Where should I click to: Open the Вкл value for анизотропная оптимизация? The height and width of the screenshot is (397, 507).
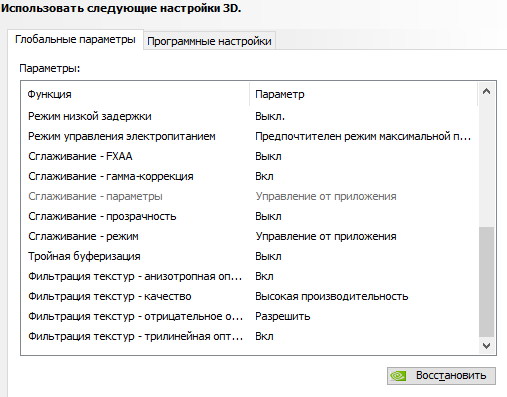click(x=264, y=276)
